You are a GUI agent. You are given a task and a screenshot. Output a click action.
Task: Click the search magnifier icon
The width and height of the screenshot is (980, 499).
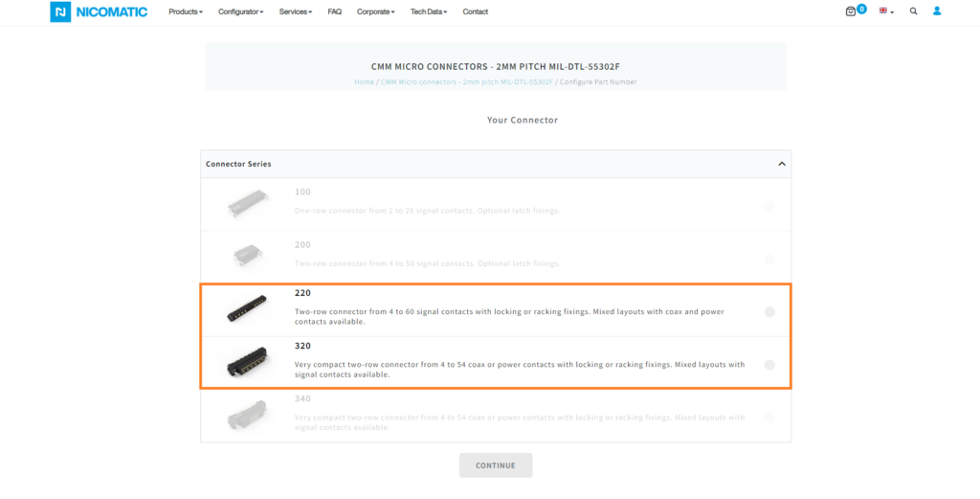913,11
